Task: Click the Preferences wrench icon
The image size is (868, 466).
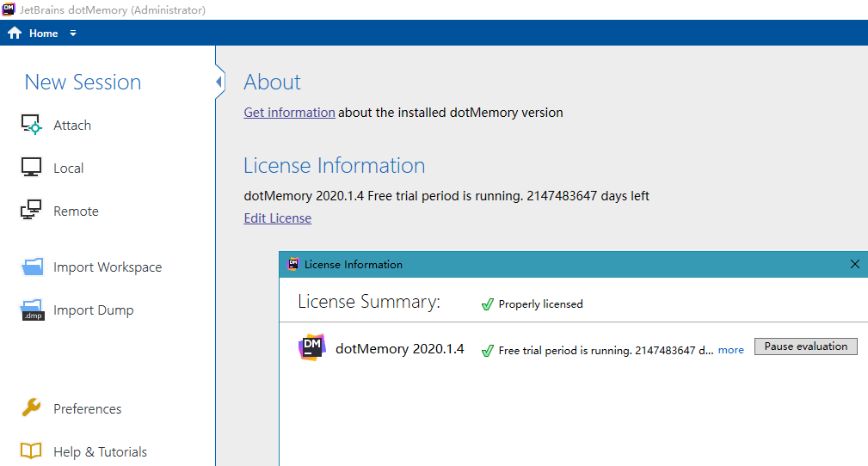Action: [31, 408]
